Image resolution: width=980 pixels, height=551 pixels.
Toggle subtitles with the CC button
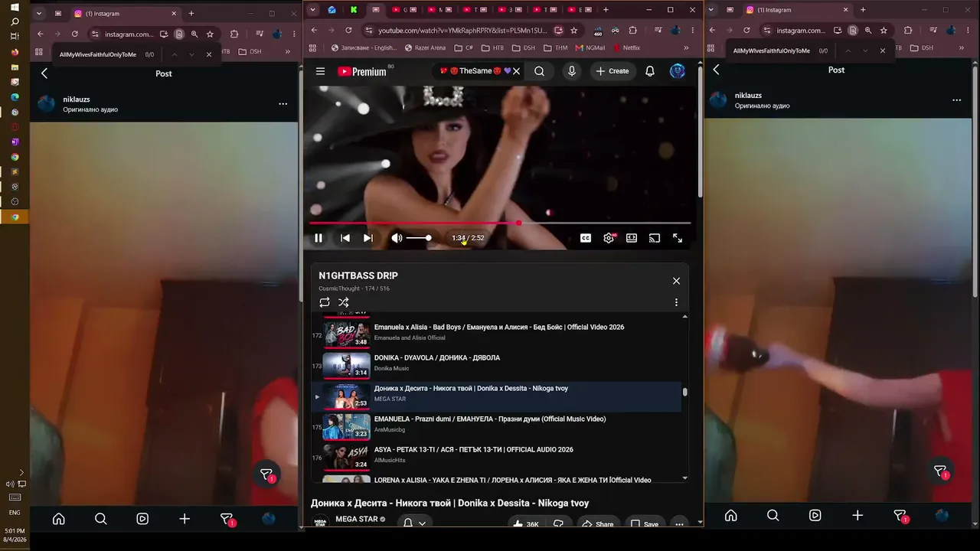click(x=586, y=238)
